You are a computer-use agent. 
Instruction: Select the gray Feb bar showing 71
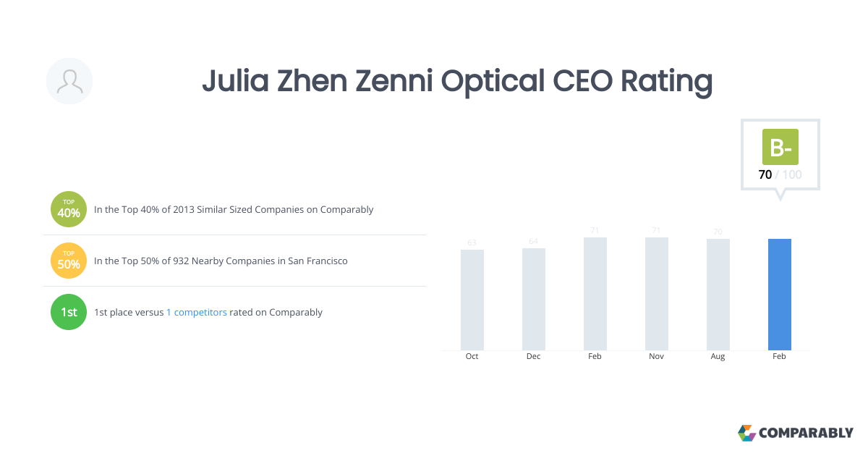tap(595, 294)
